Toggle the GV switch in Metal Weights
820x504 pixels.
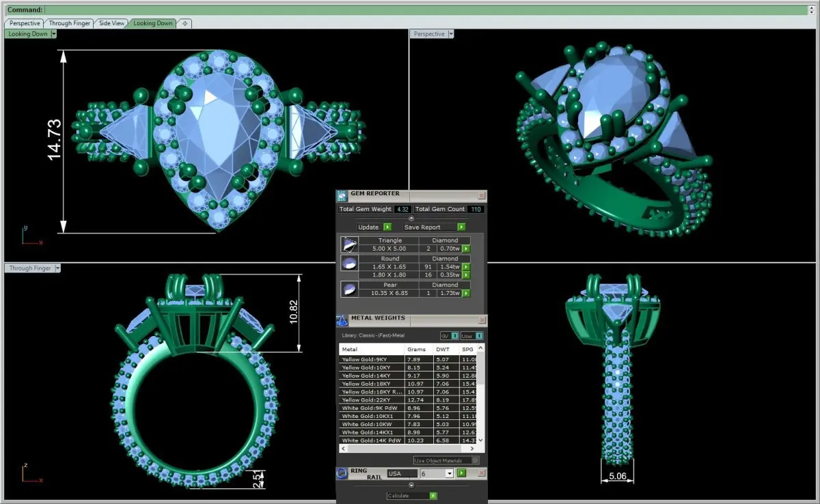pyautogui.click(x=449, y=336)
